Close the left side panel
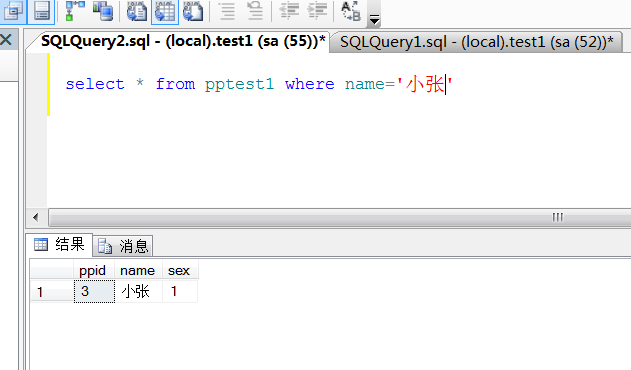 [x=6, y=39]
